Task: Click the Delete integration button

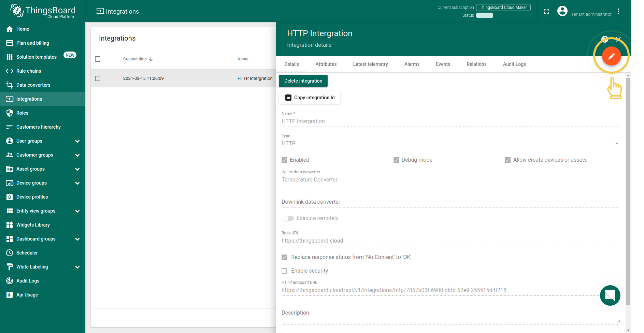Action: pyautogui.click(x=303, y=81)
